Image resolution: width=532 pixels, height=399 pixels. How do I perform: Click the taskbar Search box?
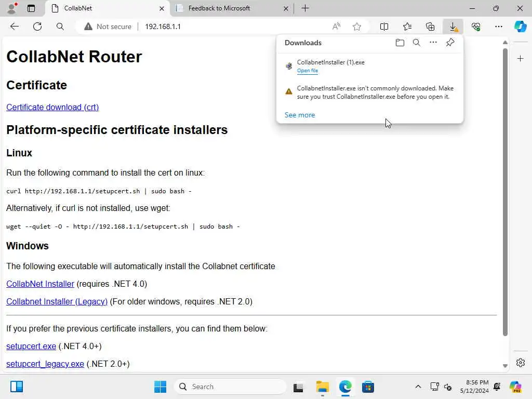(x=230, y=387)
